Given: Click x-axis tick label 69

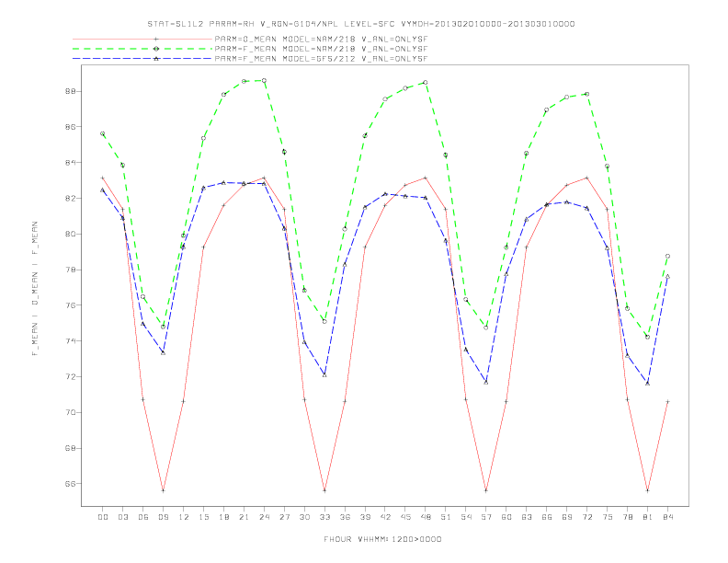Looking at the screenshot, I should click(x=567, y=517).
